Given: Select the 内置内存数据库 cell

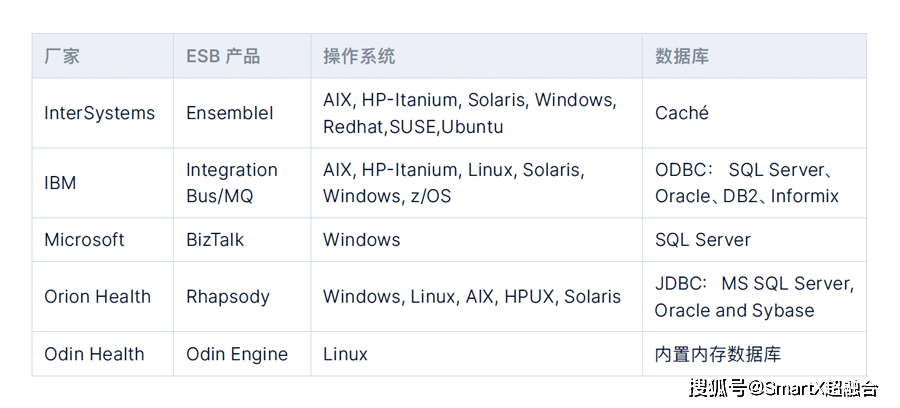Looking at the screenshot, I should click(754, 354).
